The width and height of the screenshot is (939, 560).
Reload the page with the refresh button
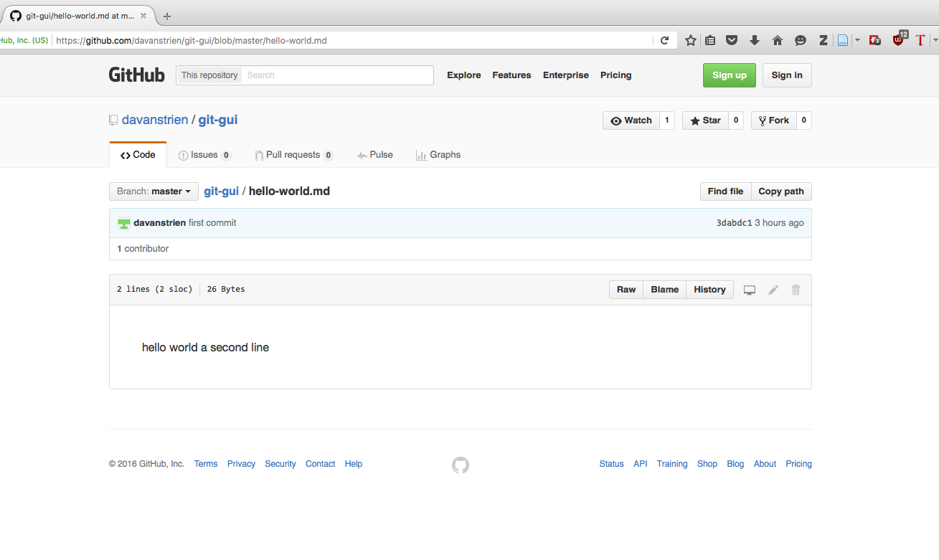pos(665,41)
